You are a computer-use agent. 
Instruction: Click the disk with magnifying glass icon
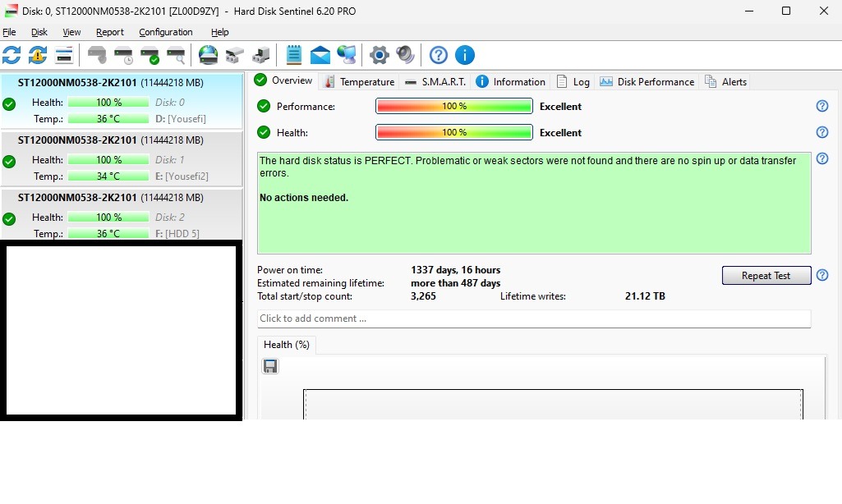pos(176,55)
